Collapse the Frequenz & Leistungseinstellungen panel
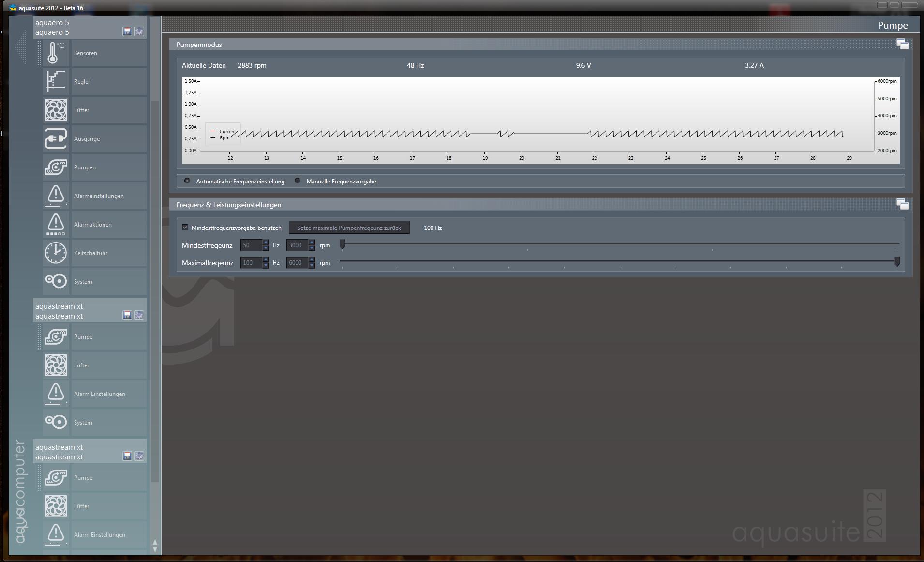Image resolution: width=924 pixels, height=562 pixels. click(x=902, y=205)
